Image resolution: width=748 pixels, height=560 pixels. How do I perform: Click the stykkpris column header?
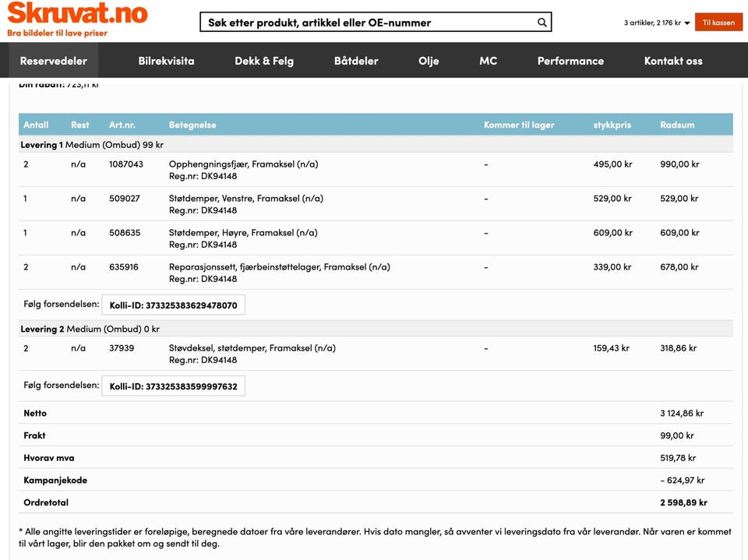pos(612,125)
